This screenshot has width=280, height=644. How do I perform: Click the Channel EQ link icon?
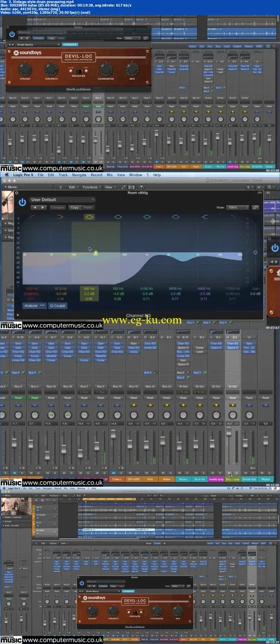(255, 207)
